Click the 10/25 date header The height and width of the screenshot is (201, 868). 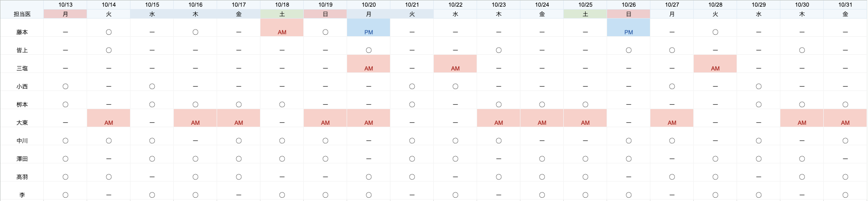click(585, 5)
